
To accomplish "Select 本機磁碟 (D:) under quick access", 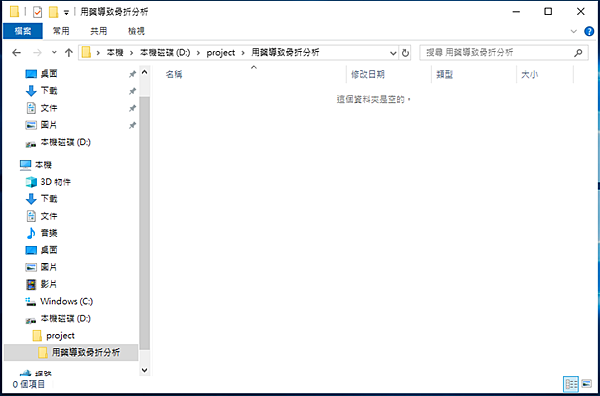I will (x=65, y=142).
